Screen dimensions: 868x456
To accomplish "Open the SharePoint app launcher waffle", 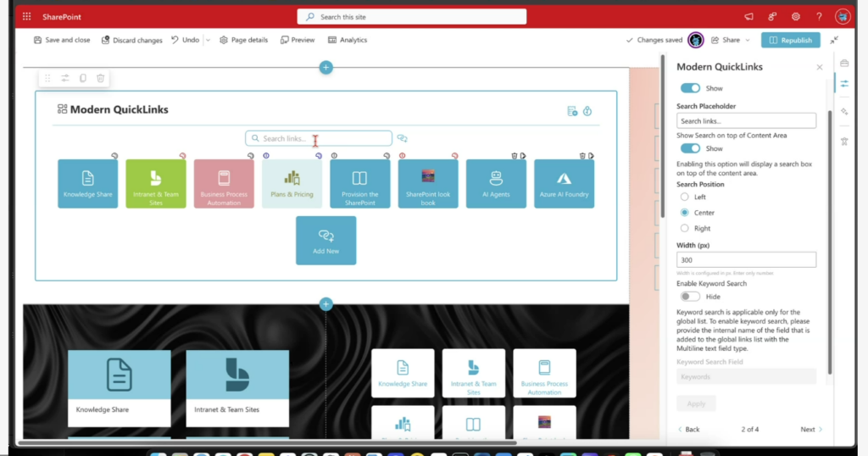I will (26, 17).
